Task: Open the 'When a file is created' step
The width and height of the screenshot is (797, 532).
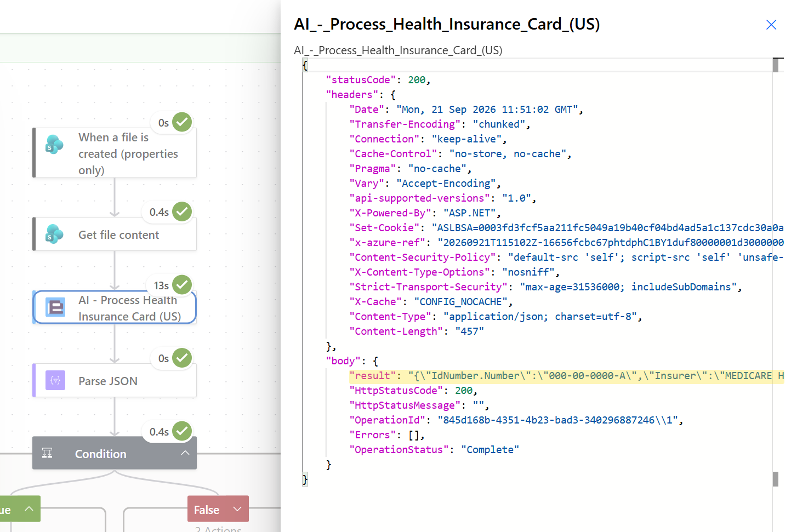Action: pyautogui.click(x=115, y=153)
